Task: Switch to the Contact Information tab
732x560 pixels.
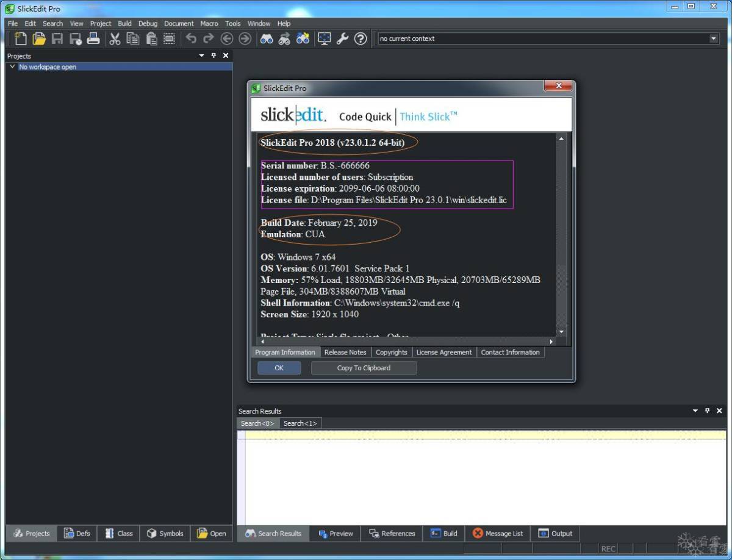Action: tap(511, 352)
